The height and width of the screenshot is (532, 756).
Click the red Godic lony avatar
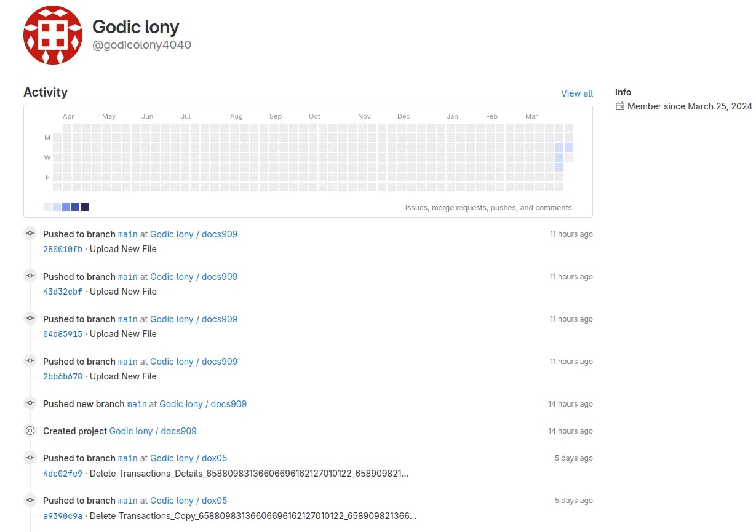tap(53, 36)
